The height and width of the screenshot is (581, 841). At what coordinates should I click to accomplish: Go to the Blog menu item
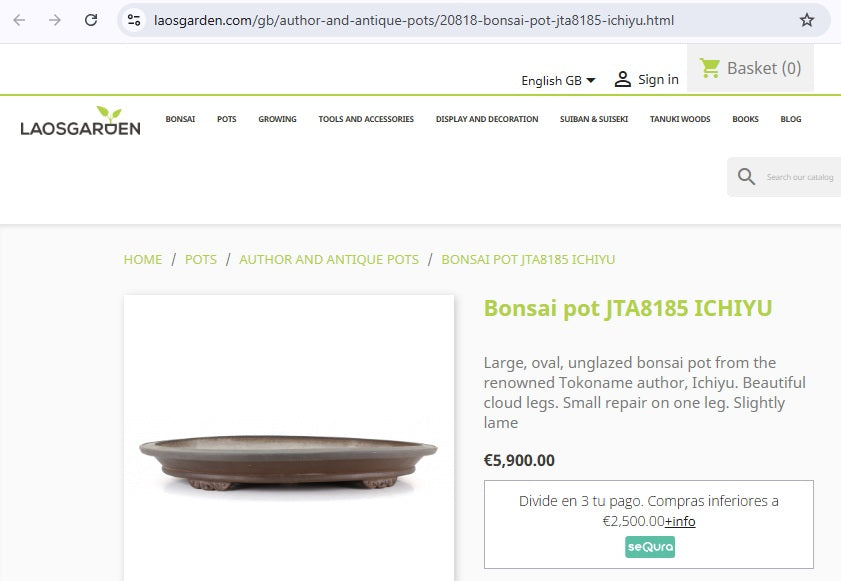click(791, 119)
